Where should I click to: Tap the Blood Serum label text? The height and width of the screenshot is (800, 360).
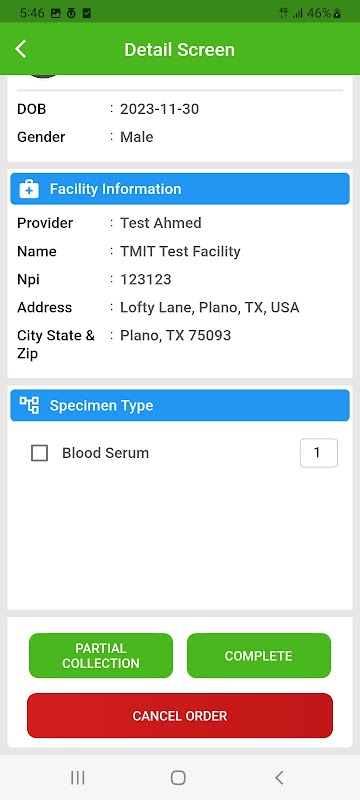[106, 453]
